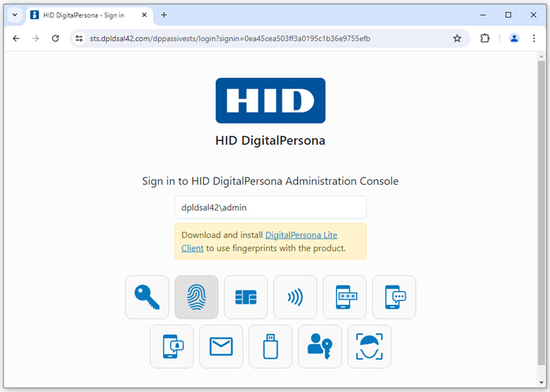Screen dimensions: 550x392
Task: Go back using browser back arrow
Action: click(x=16, y=38)
